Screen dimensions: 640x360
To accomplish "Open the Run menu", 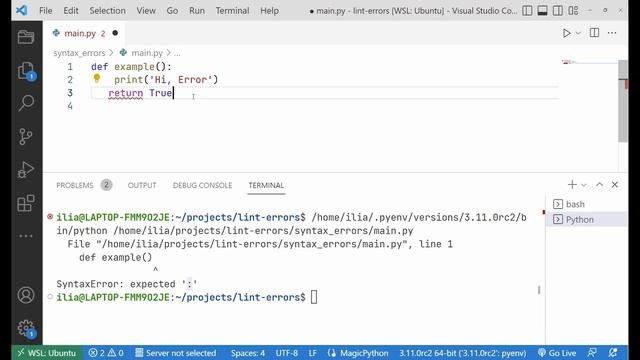I will pyautogui.click(x=197, y=11).
